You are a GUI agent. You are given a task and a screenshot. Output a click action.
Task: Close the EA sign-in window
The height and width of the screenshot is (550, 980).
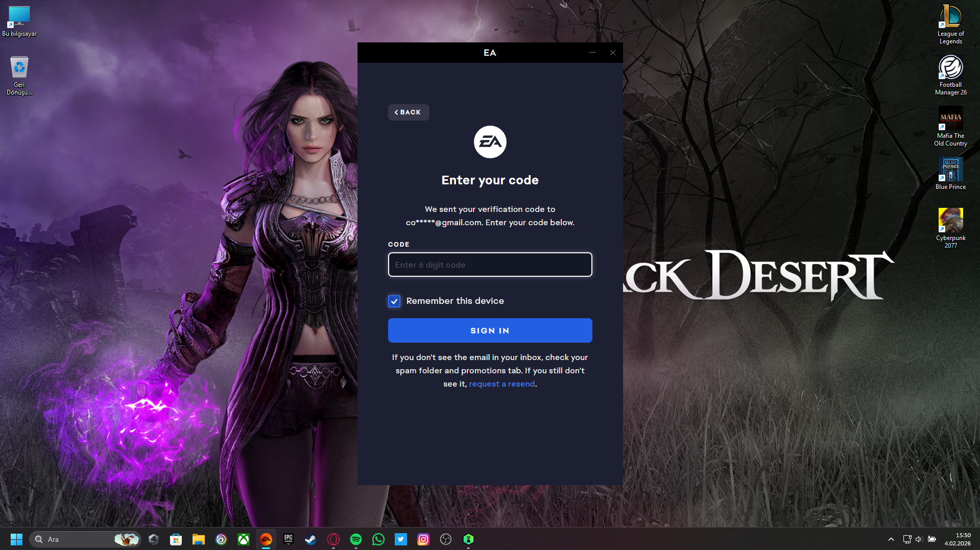613,53
